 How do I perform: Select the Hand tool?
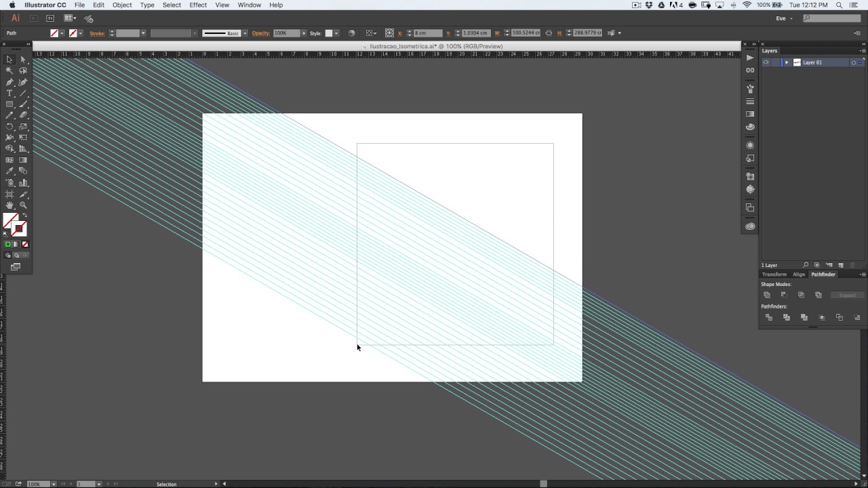(9, 205)
